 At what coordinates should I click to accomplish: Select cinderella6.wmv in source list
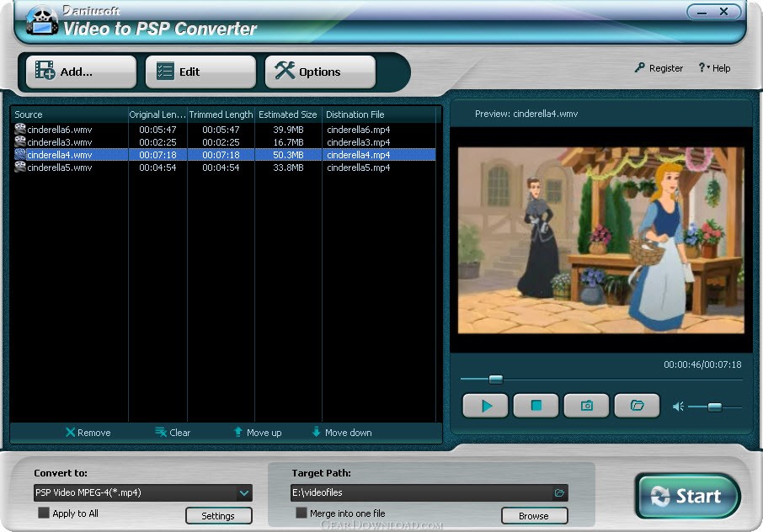(x=59, y=130)
